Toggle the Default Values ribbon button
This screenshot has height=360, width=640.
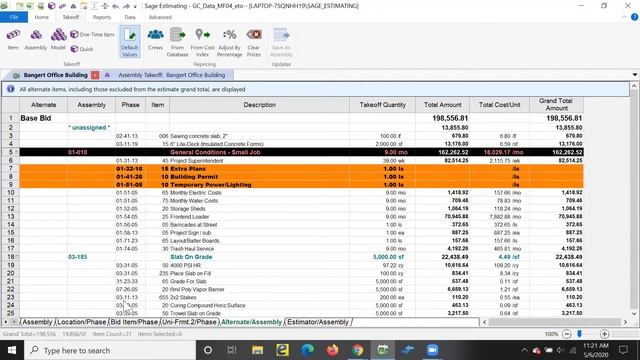130,42
